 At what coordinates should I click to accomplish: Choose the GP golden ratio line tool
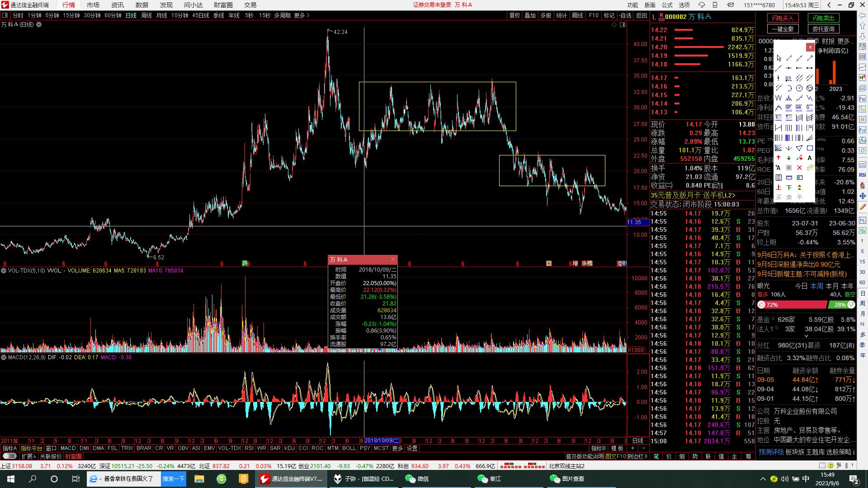click(x=789, y=107)
